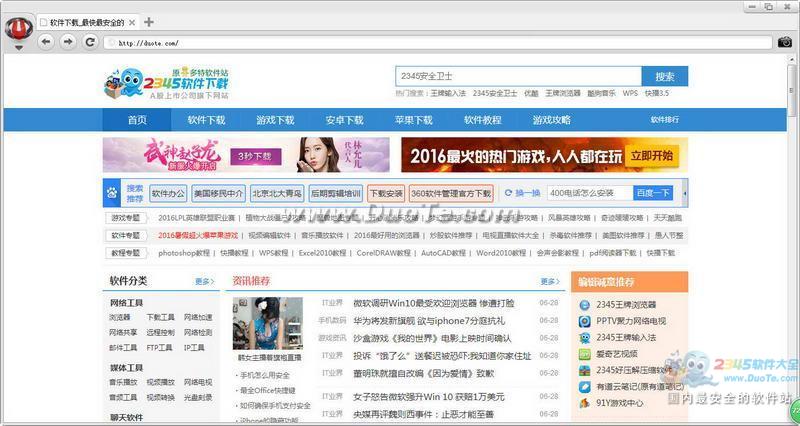Screen dimensions: 800x426
Task: Open the 软件专题 category label
Action: tap(126, 235)
